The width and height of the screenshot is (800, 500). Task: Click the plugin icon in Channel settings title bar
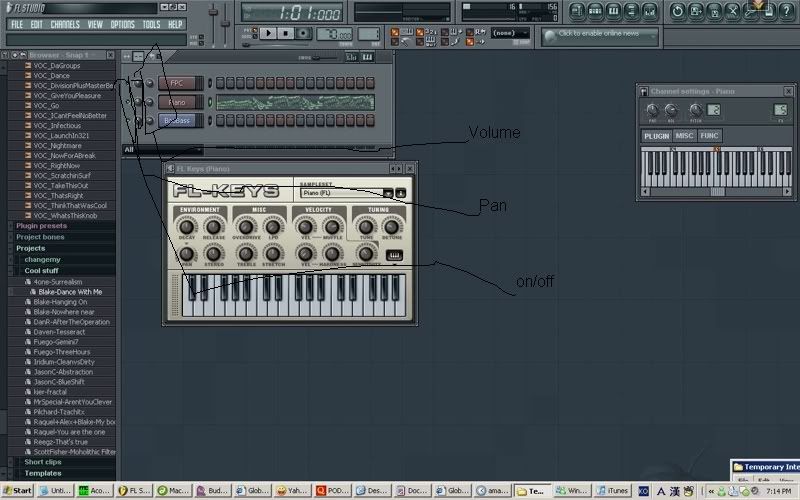click(x=644, y=91)
